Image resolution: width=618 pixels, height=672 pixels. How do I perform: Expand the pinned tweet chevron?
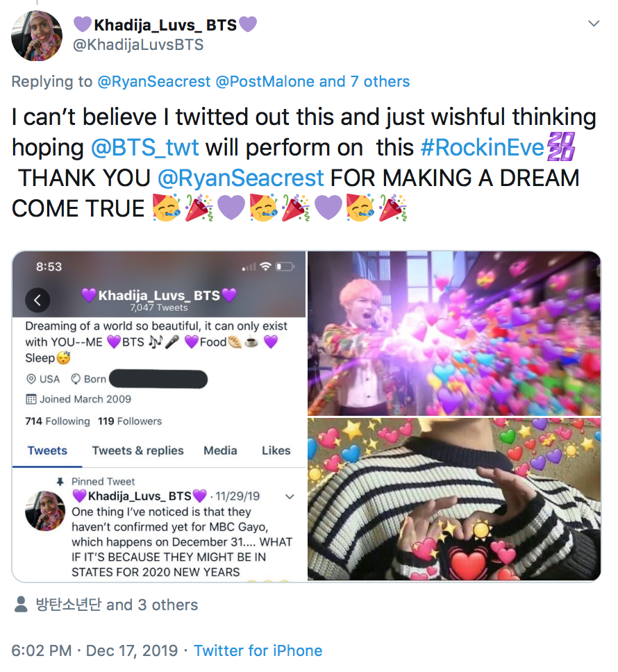click(x=290, y=497)
